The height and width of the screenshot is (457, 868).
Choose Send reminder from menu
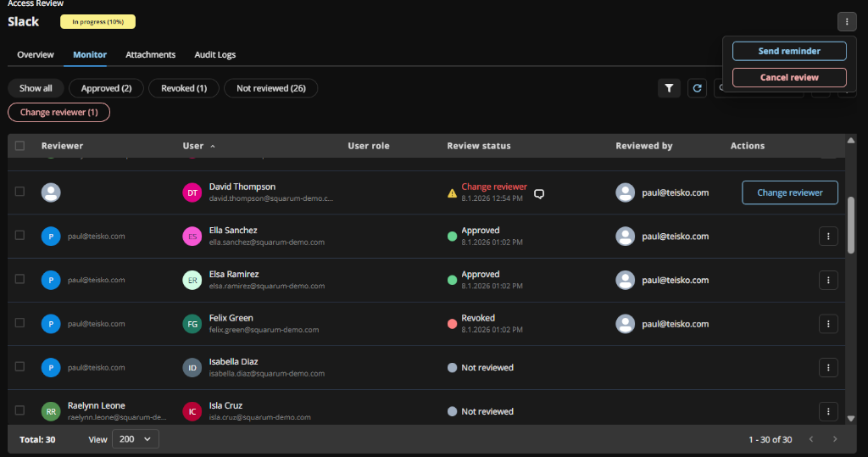(789, 51)
